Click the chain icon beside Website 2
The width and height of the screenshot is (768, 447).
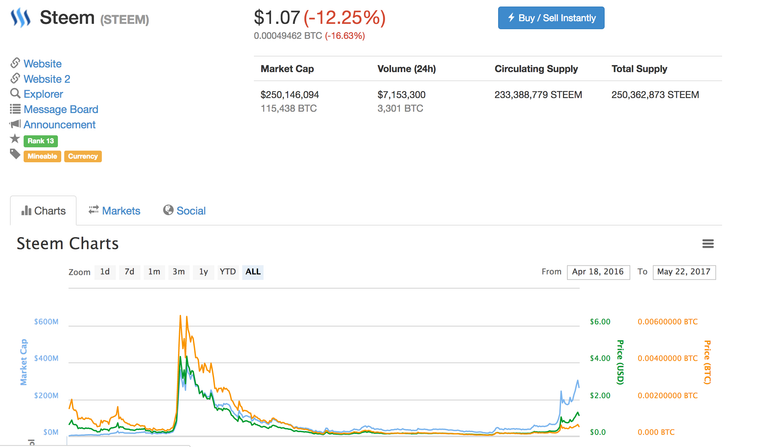point(15,78)
